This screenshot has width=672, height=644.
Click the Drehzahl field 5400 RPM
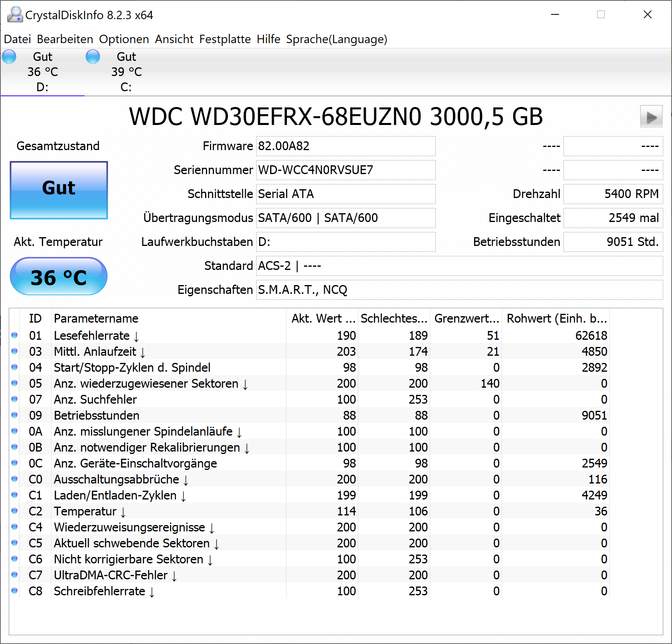click(613, 194)
